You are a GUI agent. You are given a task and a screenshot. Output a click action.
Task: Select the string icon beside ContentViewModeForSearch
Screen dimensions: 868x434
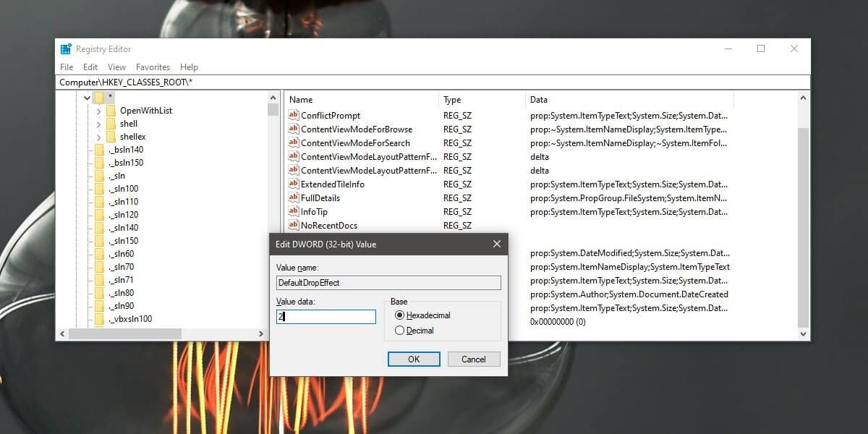(294, 142)
